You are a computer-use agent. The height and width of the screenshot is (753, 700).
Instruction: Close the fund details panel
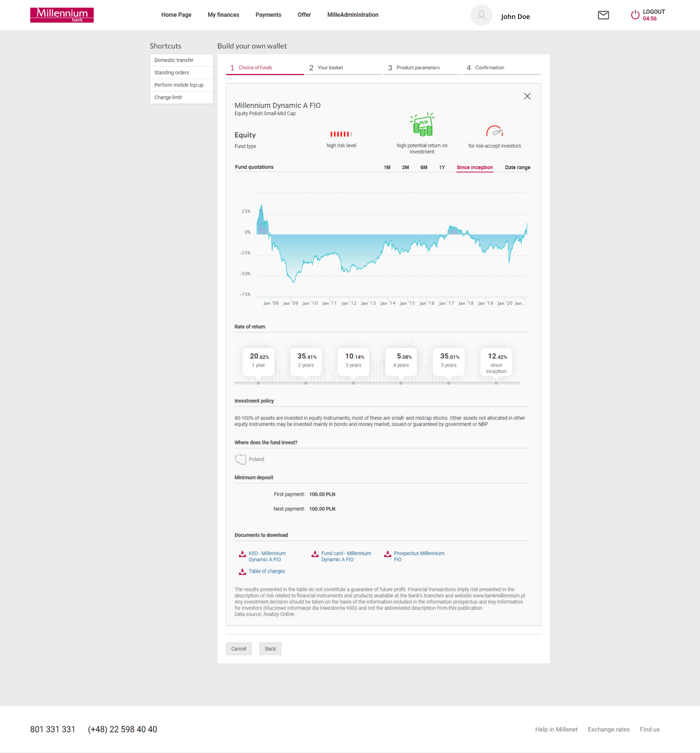[x=527, y=96]
